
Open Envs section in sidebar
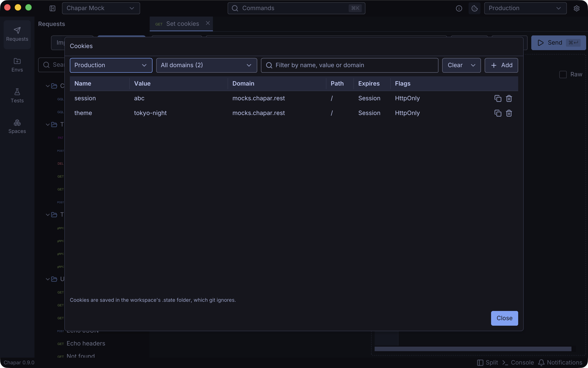click(x=17, y=65)
